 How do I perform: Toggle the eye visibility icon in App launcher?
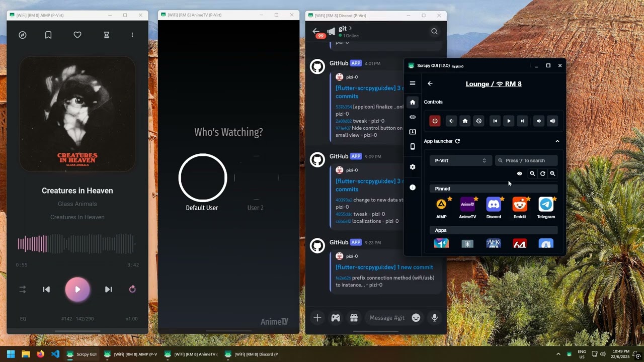[x=520, y=173]
